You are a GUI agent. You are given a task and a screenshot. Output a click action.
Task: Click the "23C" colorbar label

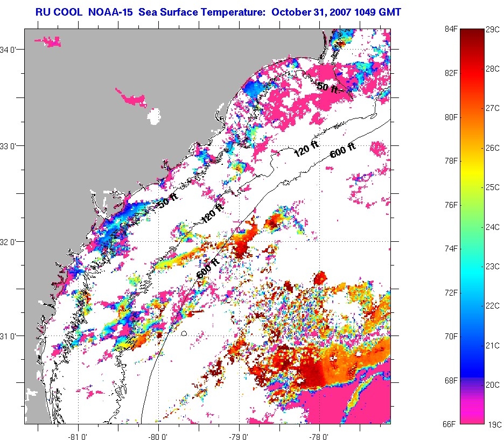point(493,267)
